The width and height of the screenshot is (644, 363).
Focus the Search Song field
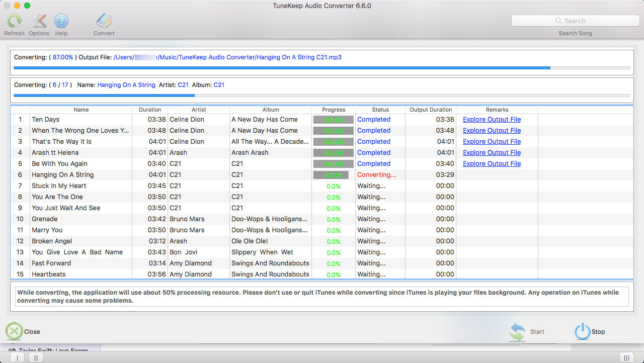(575, 21)
